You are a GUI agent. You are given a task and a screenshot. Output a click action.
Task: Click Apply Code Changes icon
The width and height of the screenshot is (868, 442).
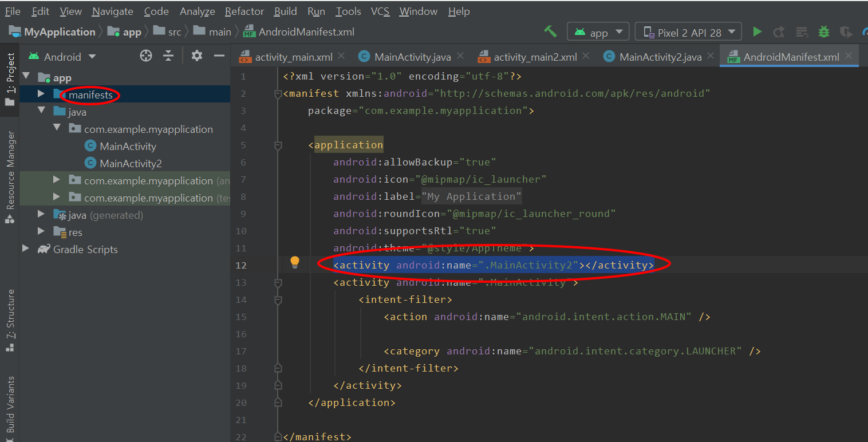[802, 32]
